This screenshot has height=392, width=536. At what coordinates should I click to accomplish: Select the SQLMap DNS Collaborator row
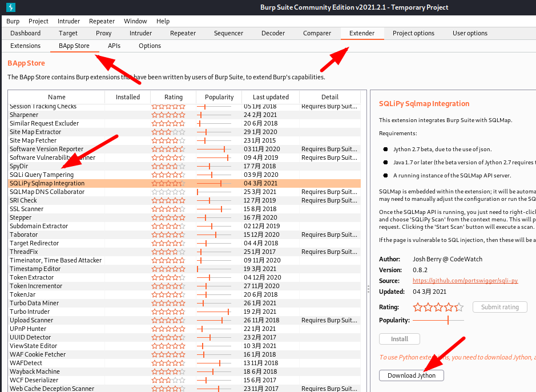[184, 192]
